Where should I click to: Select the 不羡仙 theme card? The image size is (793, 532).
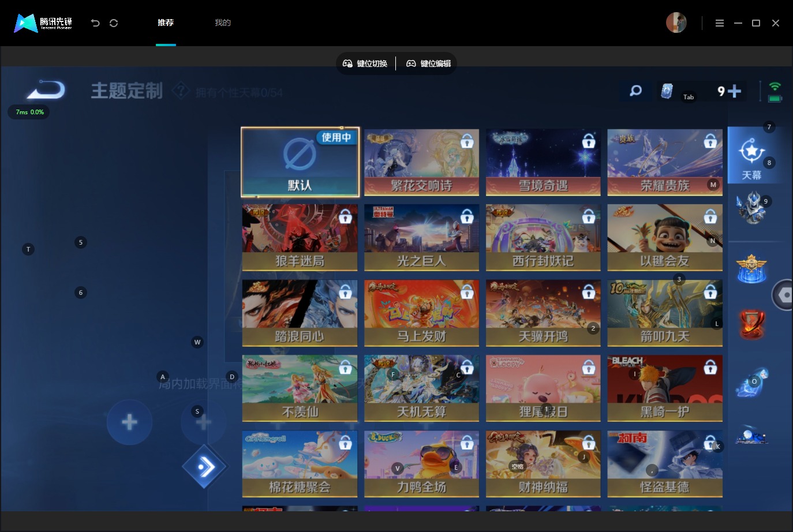300,388
